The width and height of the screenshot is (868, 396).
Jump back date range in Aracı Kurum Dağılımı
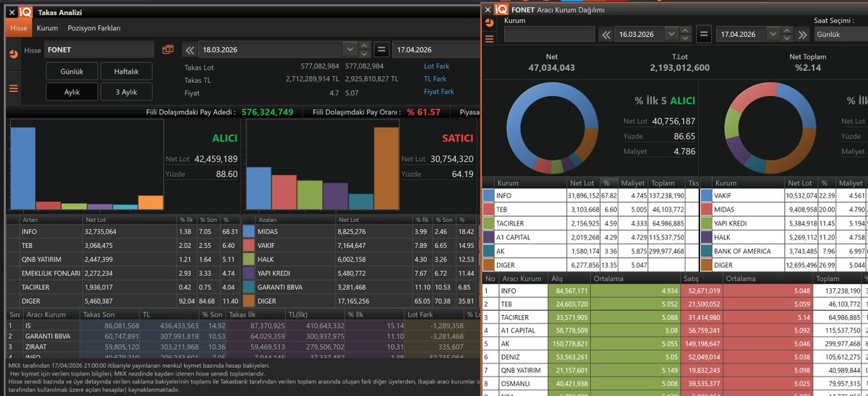pos(605,34)
